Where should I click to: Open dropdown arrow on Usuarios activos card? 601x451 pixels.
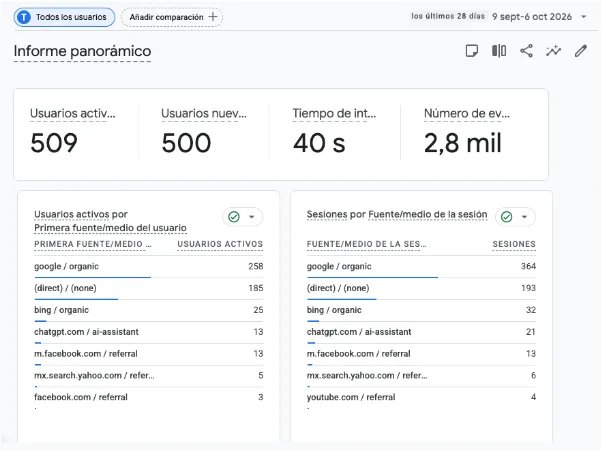(252, 217)
